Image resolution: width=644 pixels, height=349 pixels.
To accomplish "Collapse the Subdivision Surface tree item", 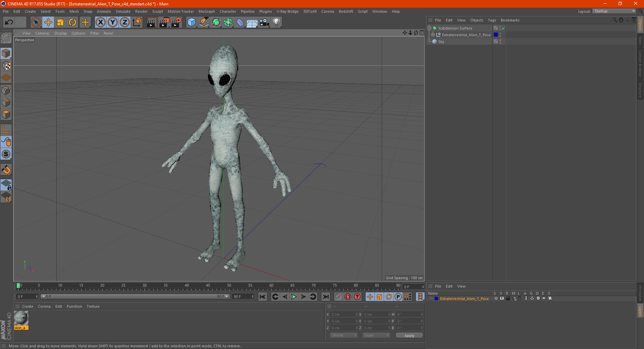I will coord(429,28).
